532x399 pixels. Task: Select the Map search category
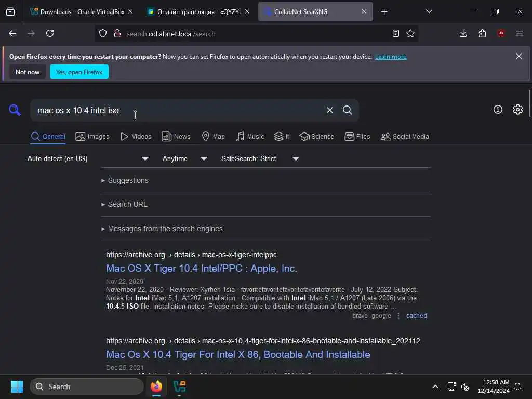(214, 137)
